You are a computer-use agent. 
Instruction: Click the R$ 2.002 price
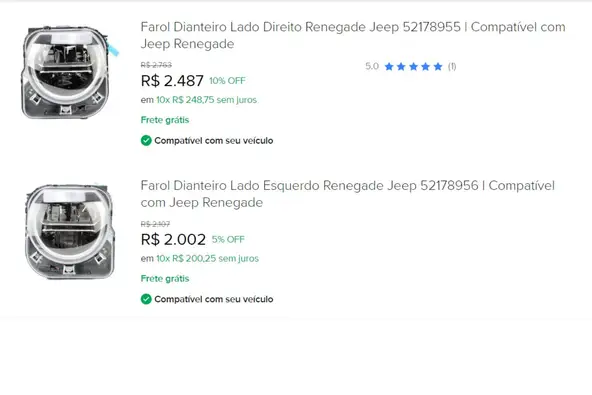(173, 239)
